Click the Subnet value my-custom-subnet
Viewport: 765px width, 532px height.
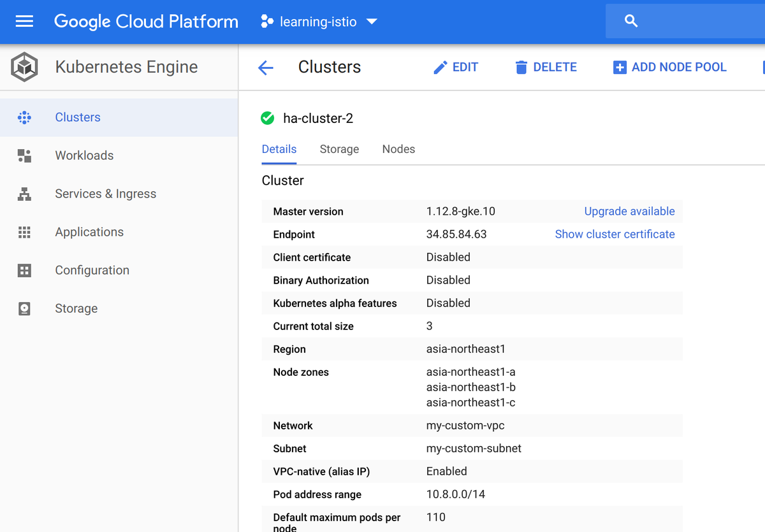[x=474, y=449]
